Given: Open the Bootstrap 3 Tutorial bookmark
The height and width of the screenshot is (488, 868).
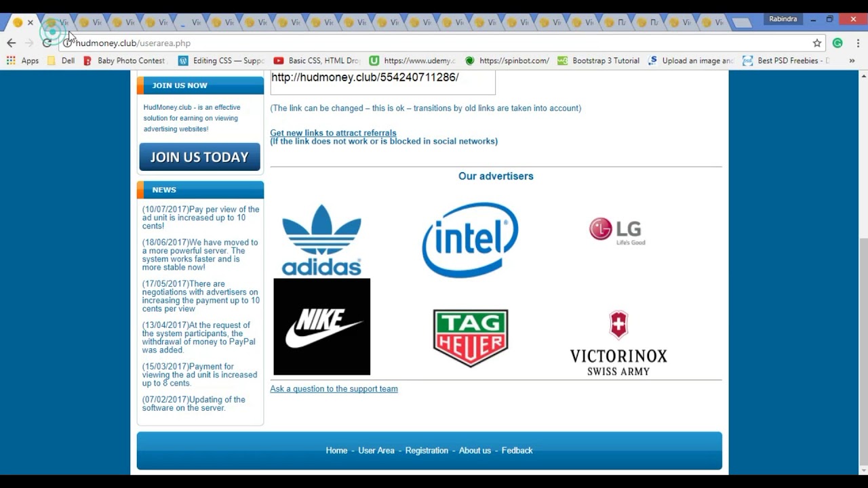Looking at the screenshot, I should [x=599, y=60].
